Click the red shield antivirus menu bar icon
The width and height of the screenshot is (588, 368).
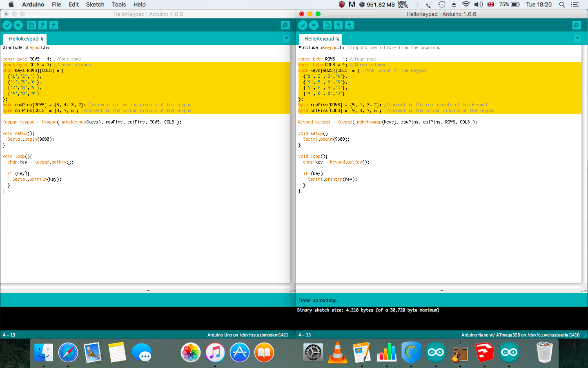(342, 4)
